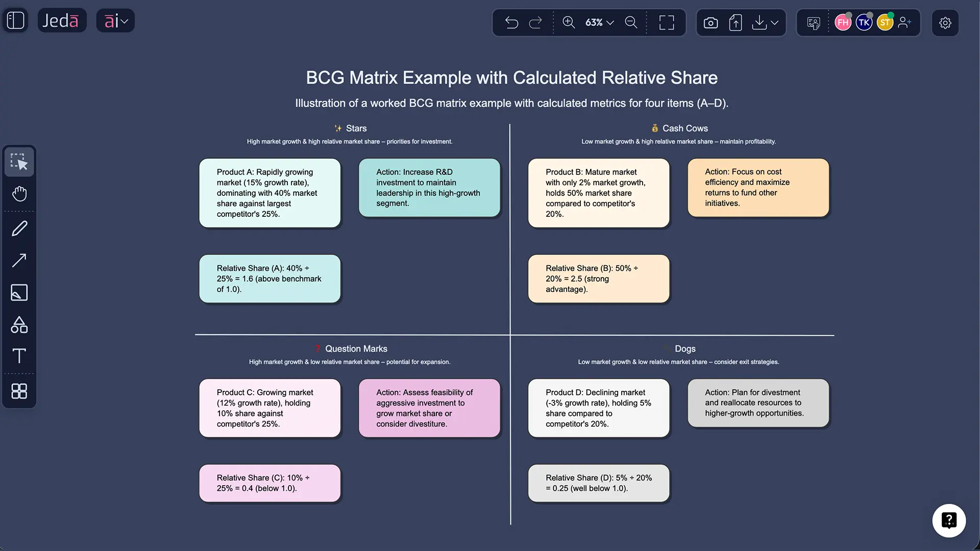
Task: Click the Jeda logo
Action: point(62,20)
